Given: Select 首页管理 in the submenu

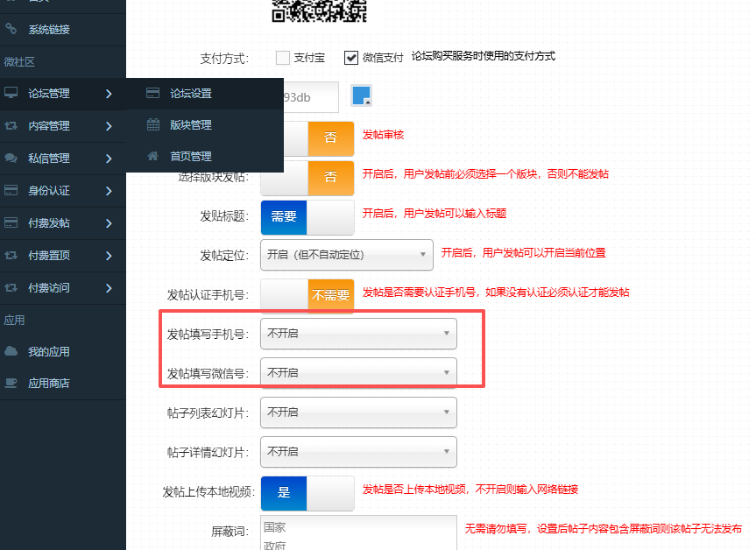Looking at the screenshot, I should (190, 157).
